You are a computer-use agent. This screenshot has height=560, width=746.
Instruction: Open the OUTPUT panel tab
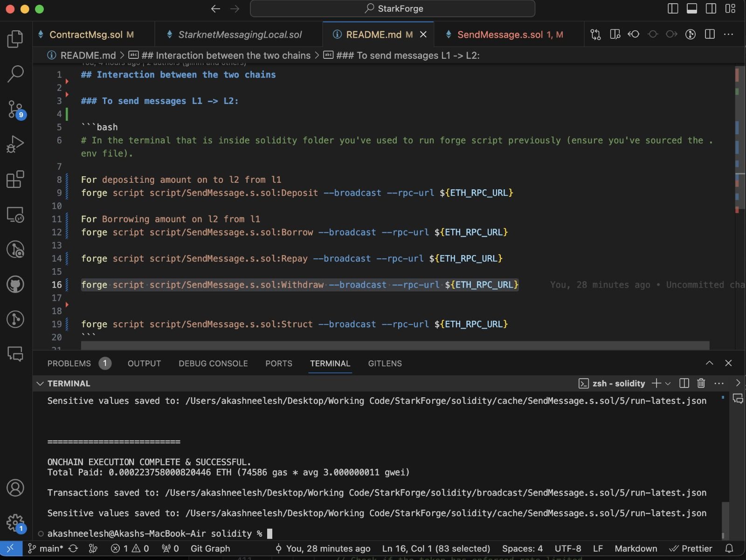click(144, 363)
